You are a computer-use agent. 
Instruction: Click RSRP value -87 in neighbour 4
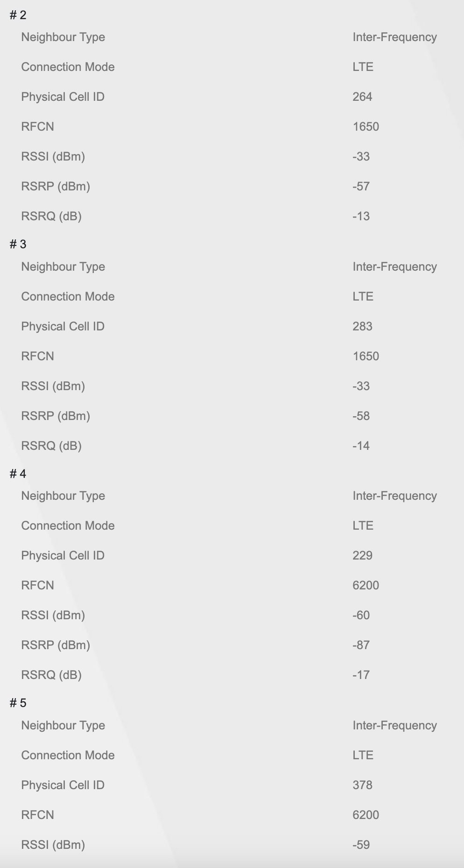361,645
